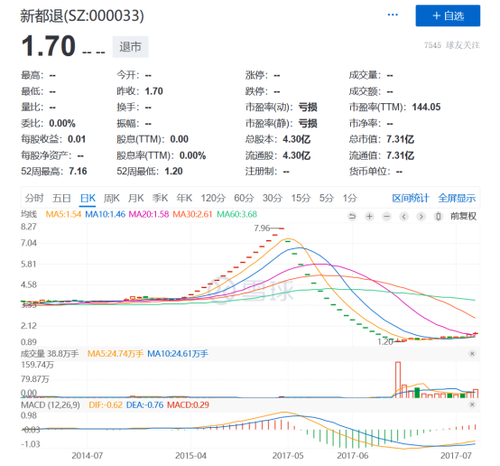Click the 昨收 1.70 value
The image size is (500, 466).
click(154, 91)
